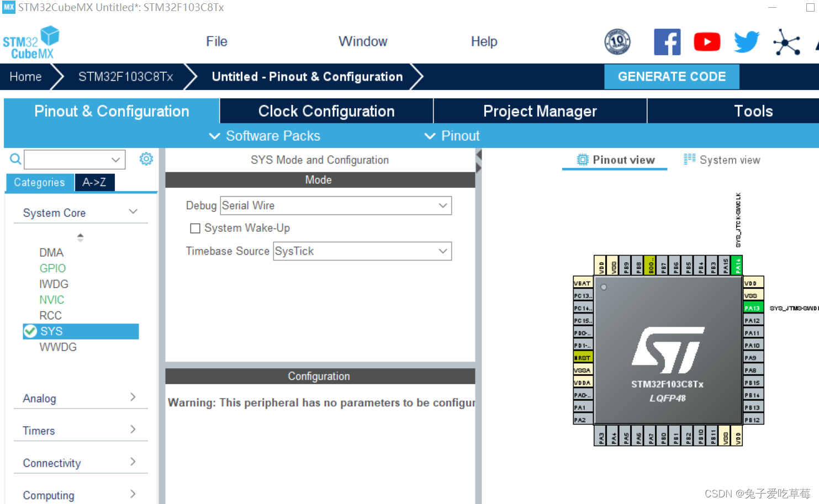Click the chip icon beside Pinout view
The height and width of the screenshot is (504, 819).
pyautogui.click(x=583, y=160)
